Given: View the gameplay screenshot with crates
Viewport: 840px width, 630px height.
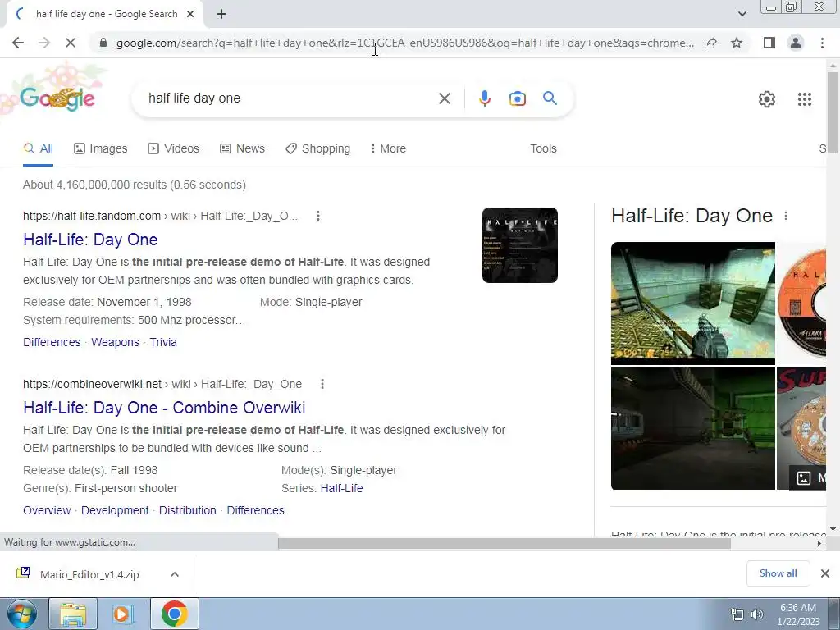Looking at the screenshot, I should click(692, 304).
